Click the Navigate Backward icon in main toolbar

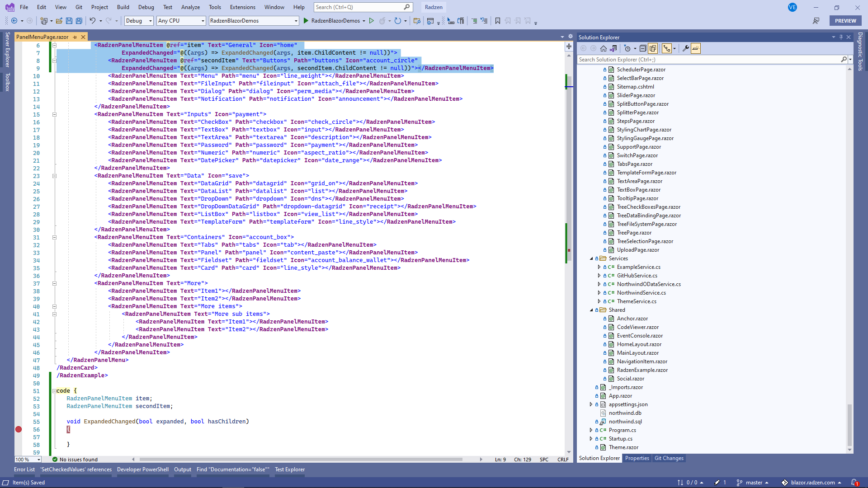click(x=14, y=21)
